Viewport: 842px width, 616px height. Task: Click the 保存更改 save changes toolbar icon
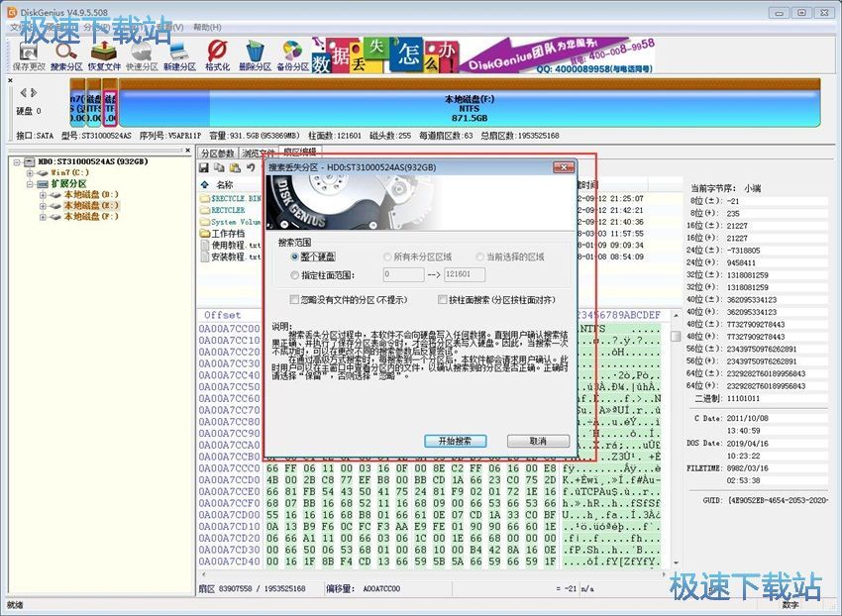click(x=29, y=56)
